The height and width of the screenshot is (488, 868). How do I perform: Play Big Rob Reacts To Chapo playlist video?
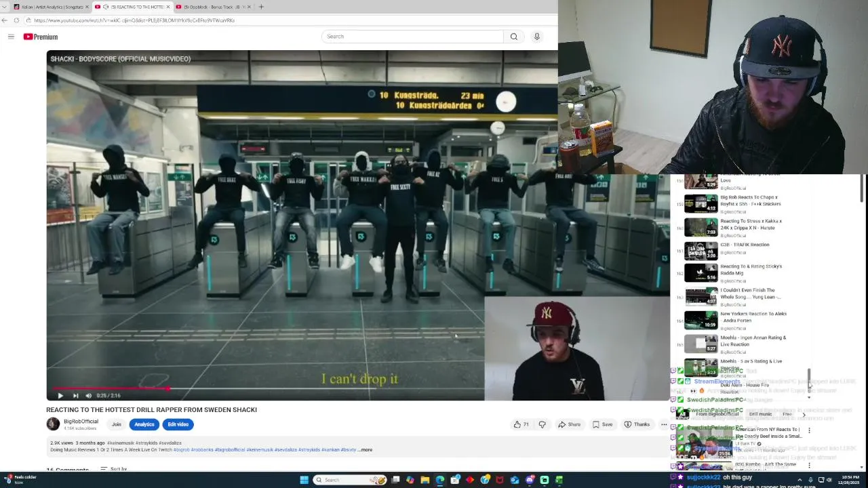[x=734, y=204]
